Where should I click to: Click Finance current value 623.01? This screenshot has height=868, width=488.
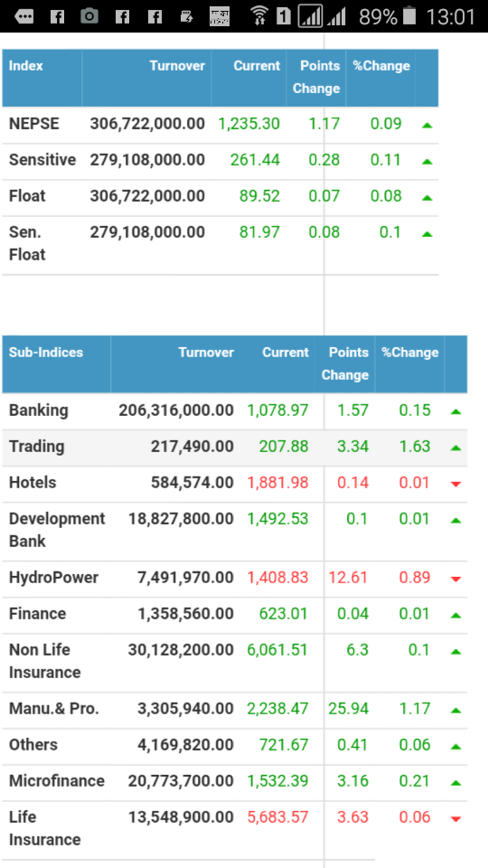[284, 613]
